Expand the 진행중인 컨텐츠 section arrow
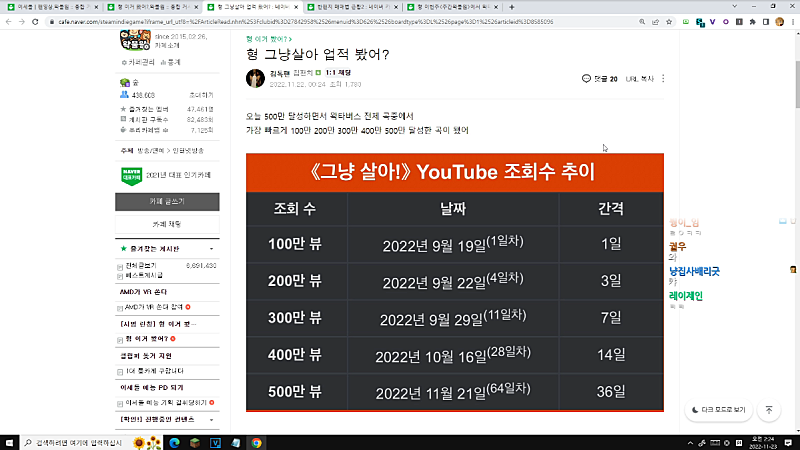 211,417
